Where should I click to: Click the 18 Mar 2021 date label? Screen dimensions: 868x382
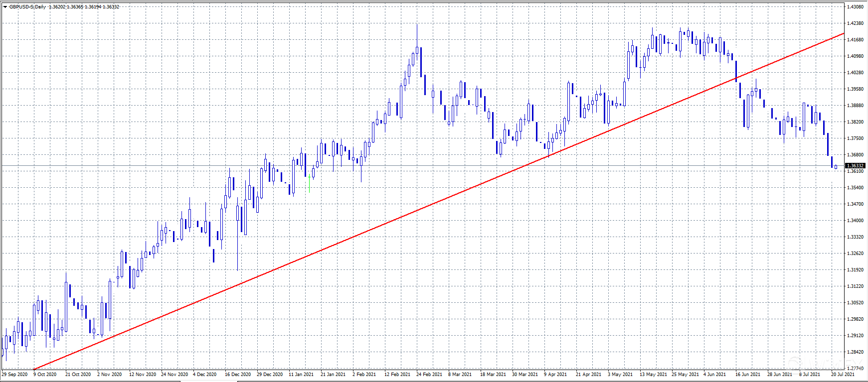(493, 374)
